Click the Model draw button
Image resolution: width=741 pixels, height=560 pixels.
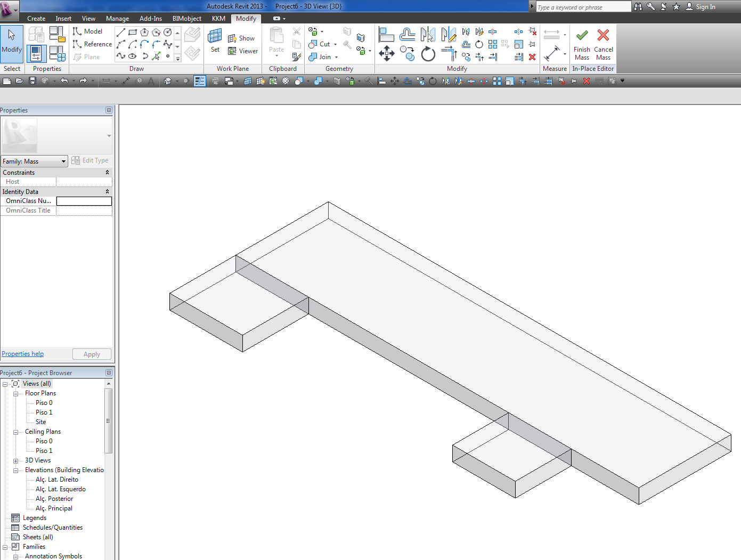(88, 31)
